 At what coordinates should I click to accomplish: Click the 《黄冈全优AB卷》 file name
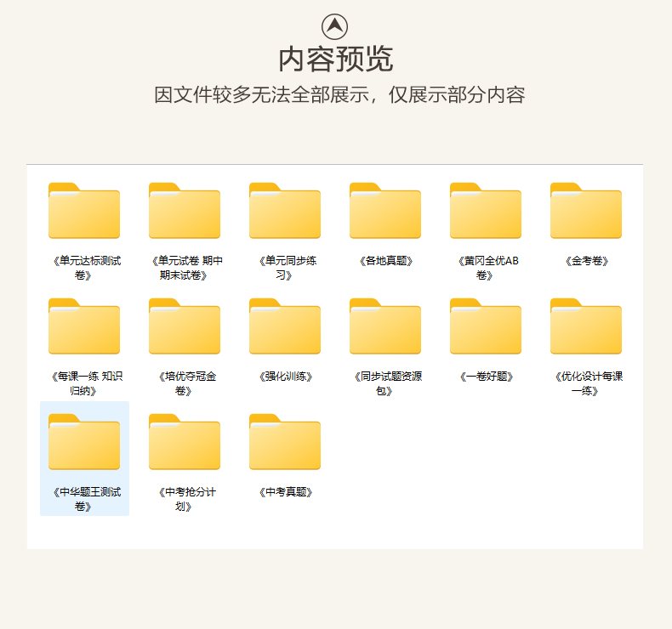tap(487, 268)
